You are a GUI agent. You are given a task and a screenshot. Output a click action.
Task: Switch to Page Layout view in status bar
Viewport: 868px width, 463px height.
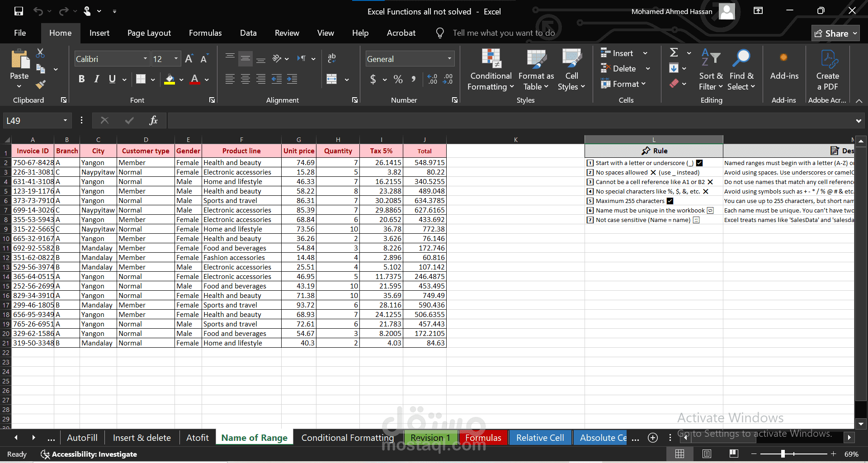pyautogui.click(x=707, y=454)
